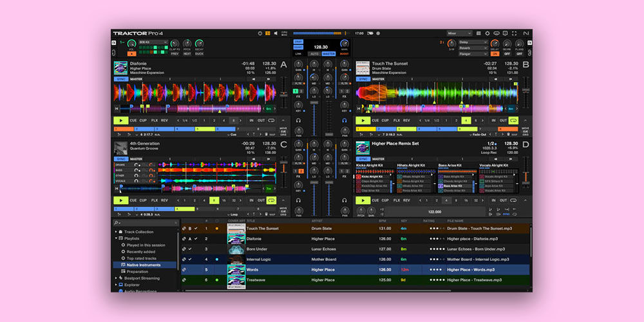Image resolution: width=644 pixels, height=322 pixels.
Task: Enable headphone cue for channel D
Action: tap(344, 200)
